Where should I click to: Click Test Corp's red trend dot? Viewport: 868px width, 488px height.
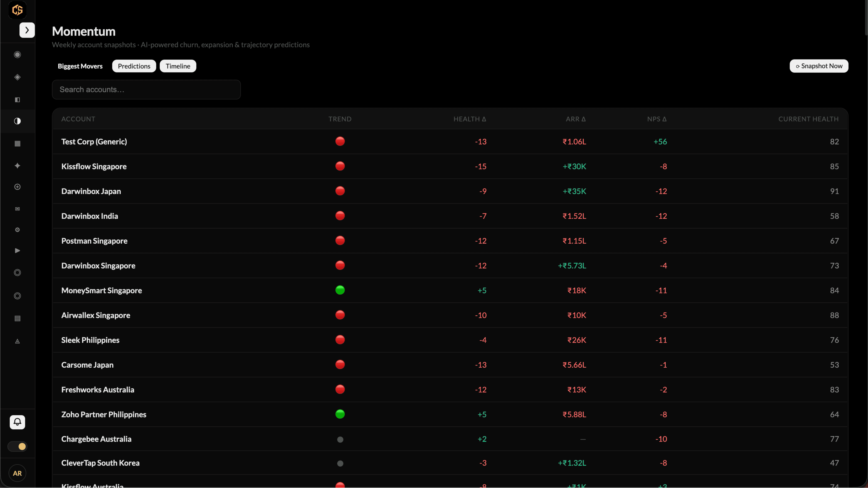point(340,142)
